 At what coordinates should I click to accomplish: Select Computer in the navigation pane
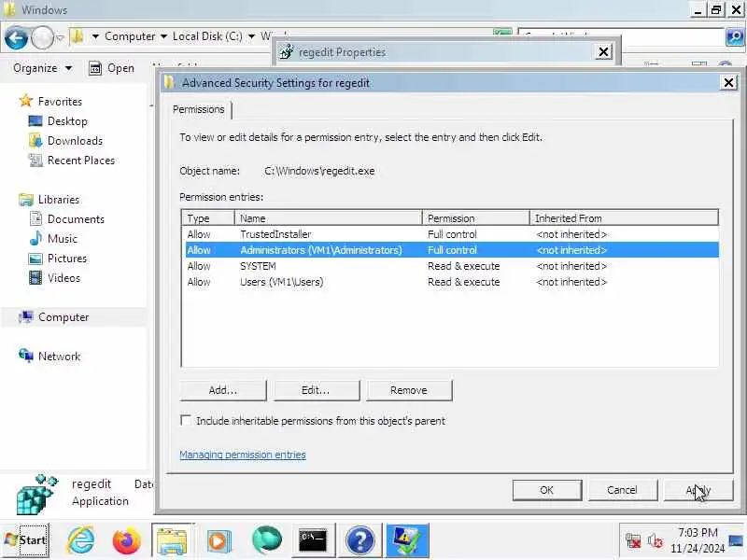pos(54,317)
